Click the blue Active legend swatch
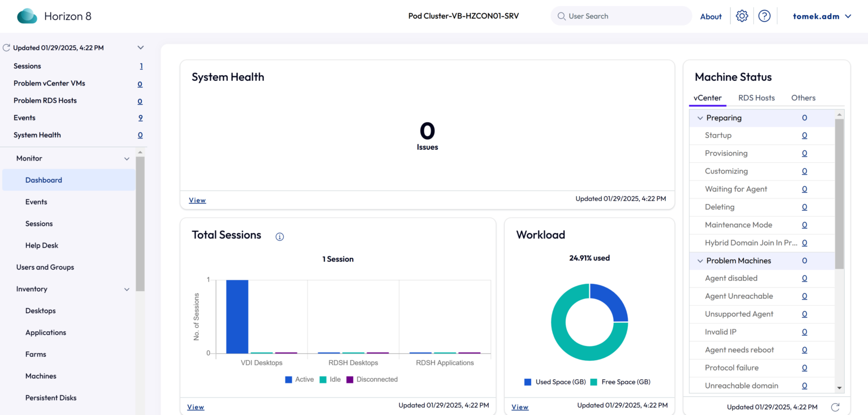 (x=288, y=379)
